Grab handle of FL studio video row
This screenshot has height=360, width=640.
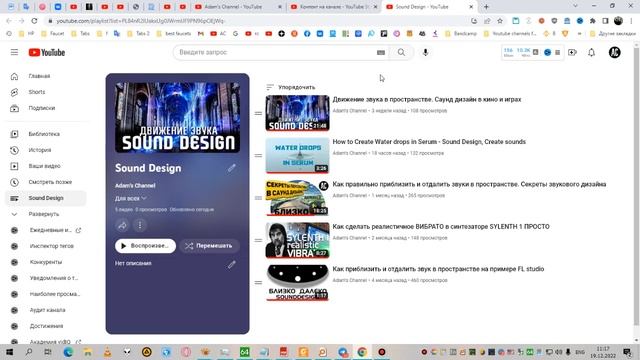click(258, 282)
